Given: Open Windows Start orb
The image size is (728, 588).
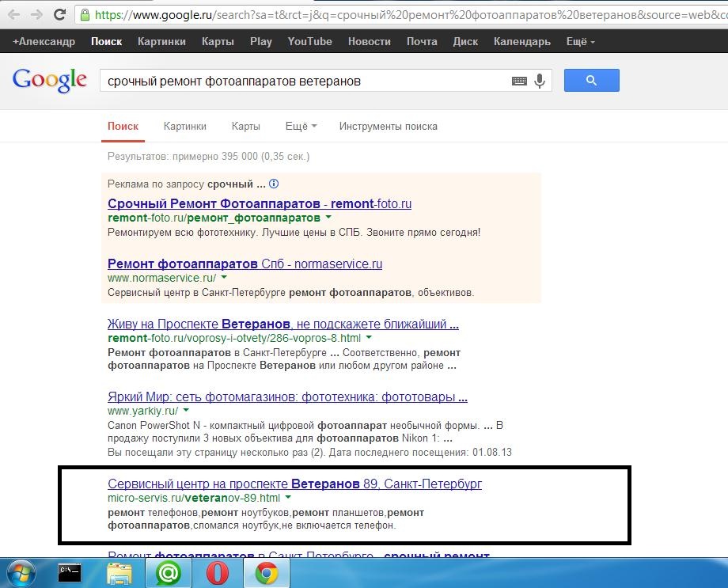Looking at the screenshot, I should coord(21,574).
